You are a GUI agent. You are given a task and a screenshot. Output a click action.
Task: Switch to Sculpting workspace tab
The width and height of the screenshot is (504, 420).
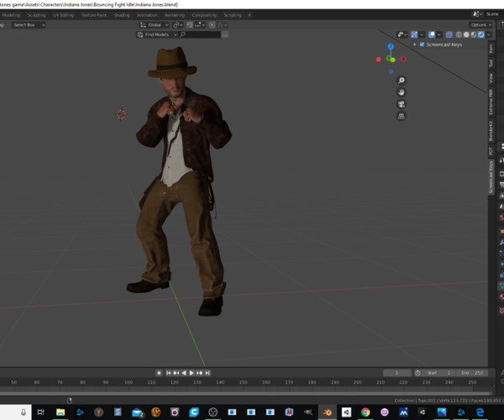pyautogui.click(x=36, y=15)
